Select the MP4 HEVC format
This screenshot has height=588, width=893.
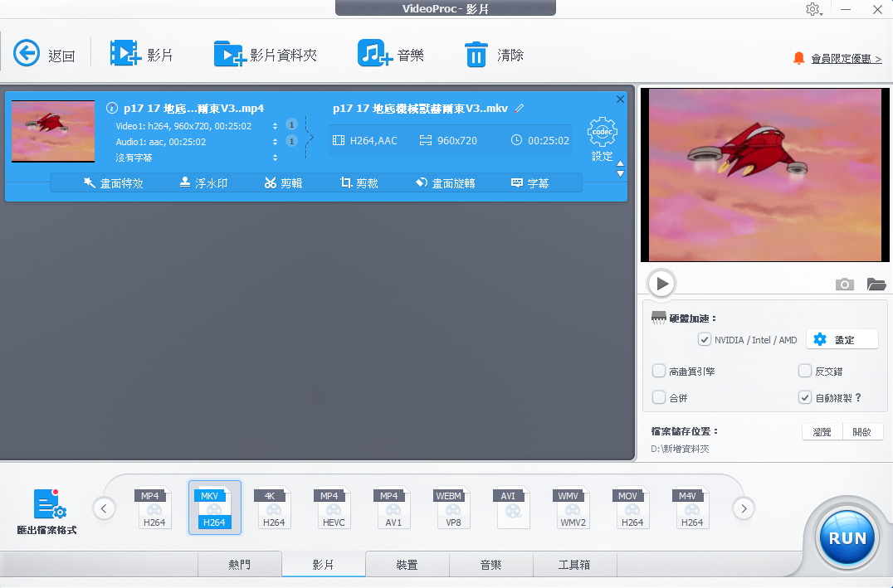(334, 508)
